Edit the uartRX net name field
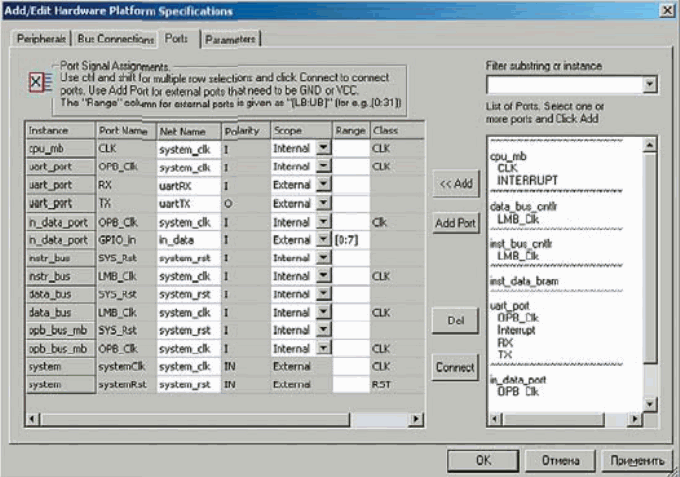The height and width of the screenshot is (477, 680). click(x=187, y=184)
